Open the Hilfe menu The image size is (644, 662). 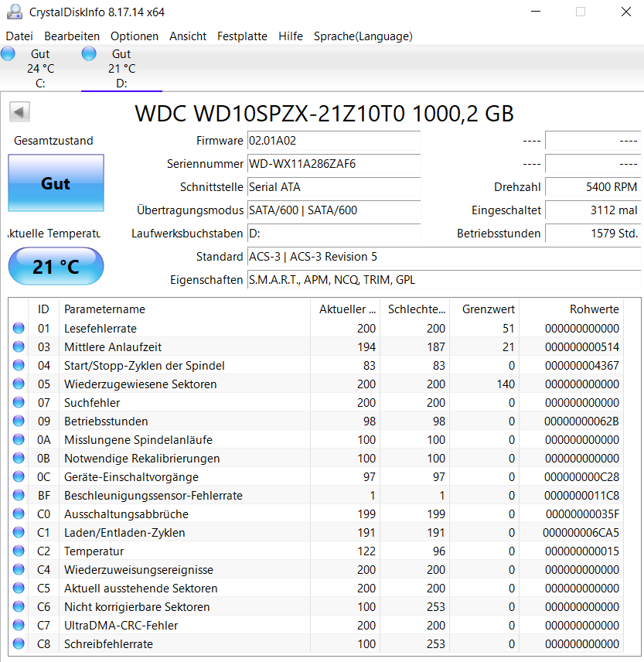(290, 36)
